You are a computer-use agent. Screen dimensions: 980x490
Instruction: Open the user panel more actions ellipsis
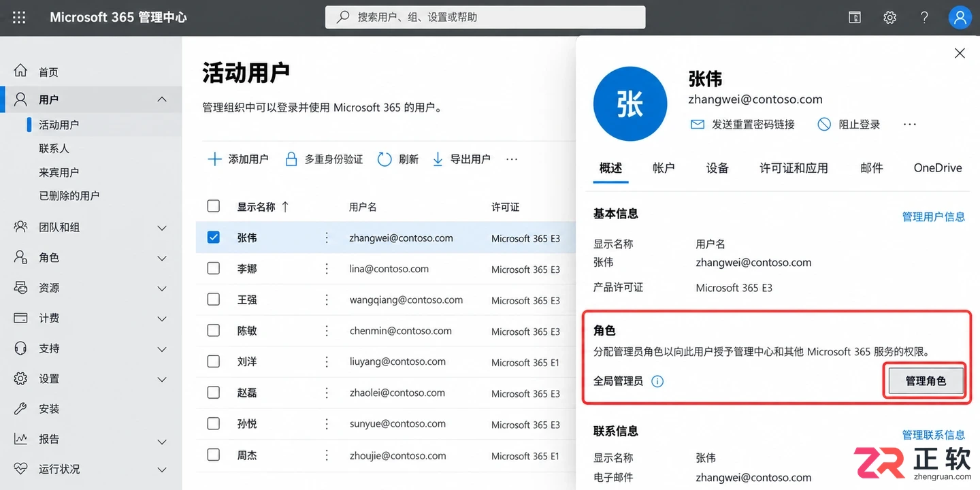[910, 125]
